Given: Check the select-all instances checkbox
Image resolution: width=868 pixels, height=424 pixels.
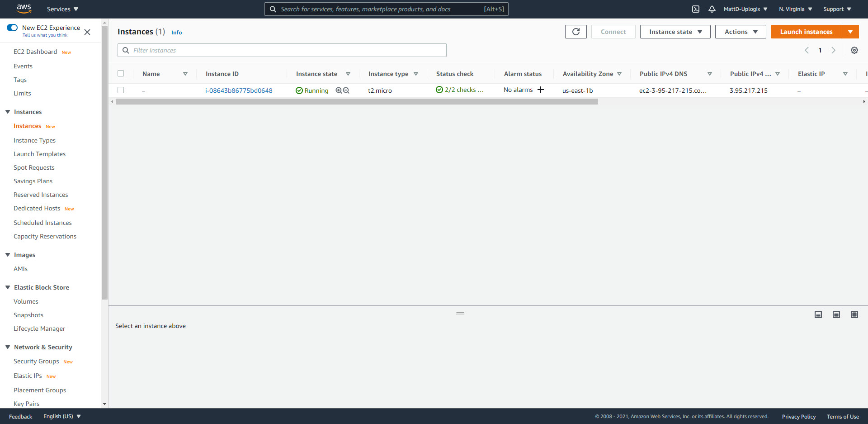Looking at the screenshot, I should 121,74.
